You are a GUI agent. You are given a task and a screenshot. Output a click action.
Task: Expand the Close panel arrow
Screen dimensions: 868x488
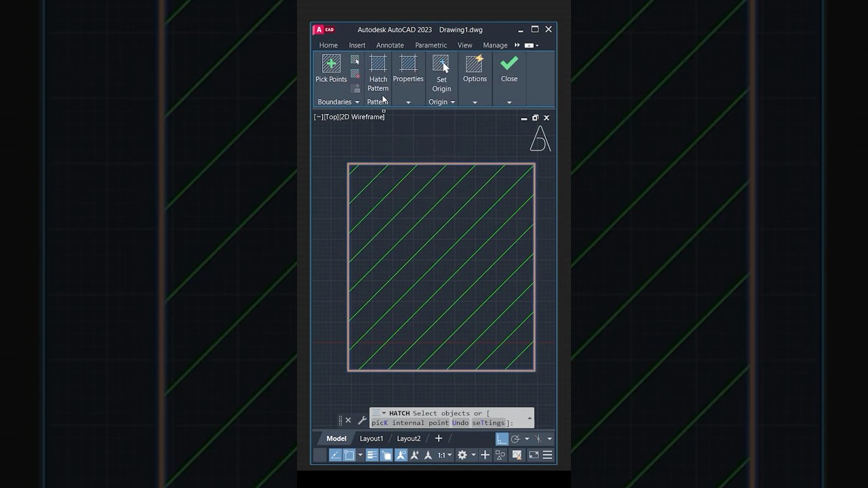(x=509, y=102)
